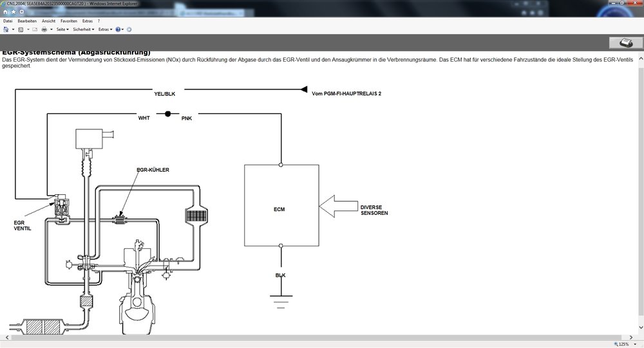
Task: Click the RSS feeds icon in command bar
Action: 21,30
